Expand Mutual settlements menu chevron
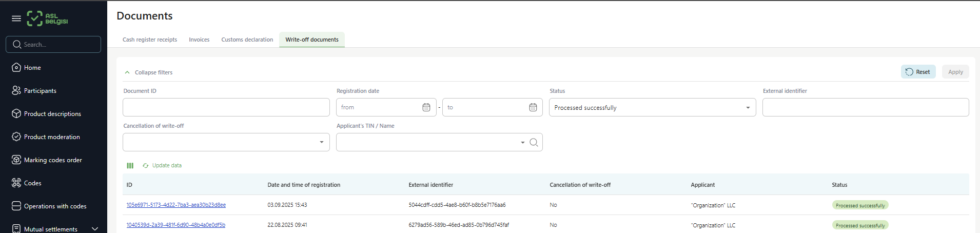The width and height of the screenshot is (980, 233). click(94, 229)
